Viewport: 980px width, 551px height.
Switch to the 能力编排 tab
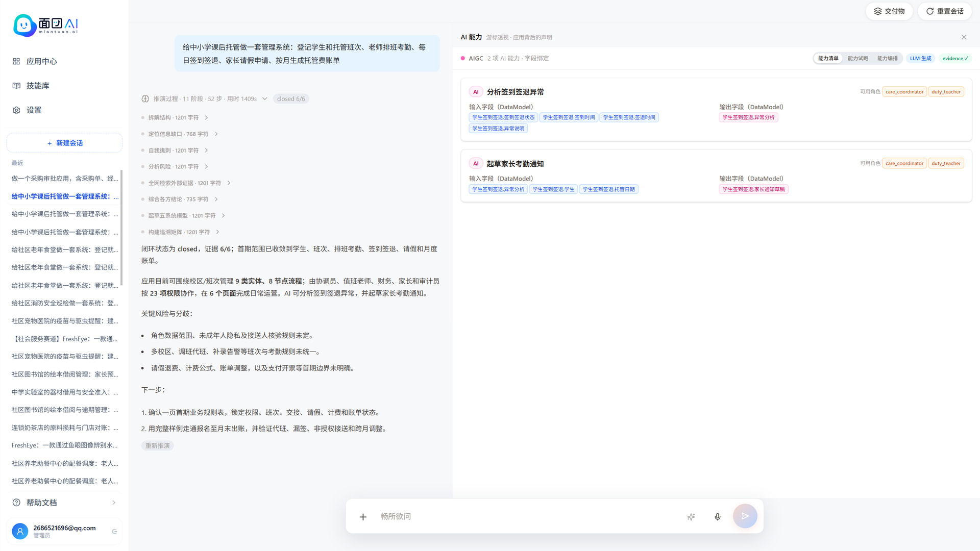click(887, 58)
